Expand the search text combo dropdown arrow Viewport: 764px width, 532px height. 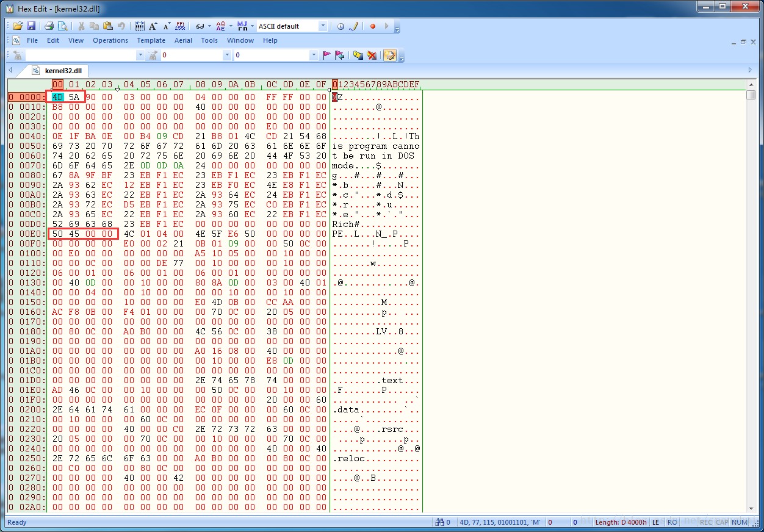click(x=140, y=55)
